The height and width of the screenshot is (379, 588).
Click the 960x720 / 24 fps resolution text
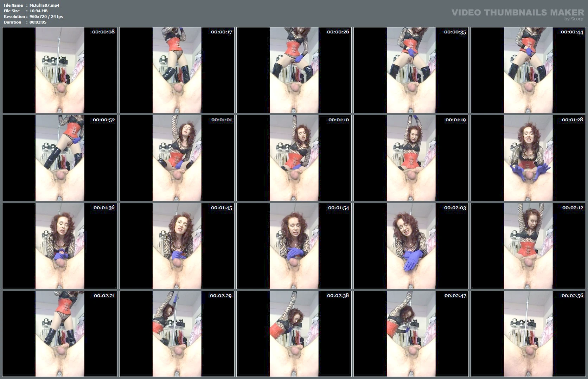46,17
